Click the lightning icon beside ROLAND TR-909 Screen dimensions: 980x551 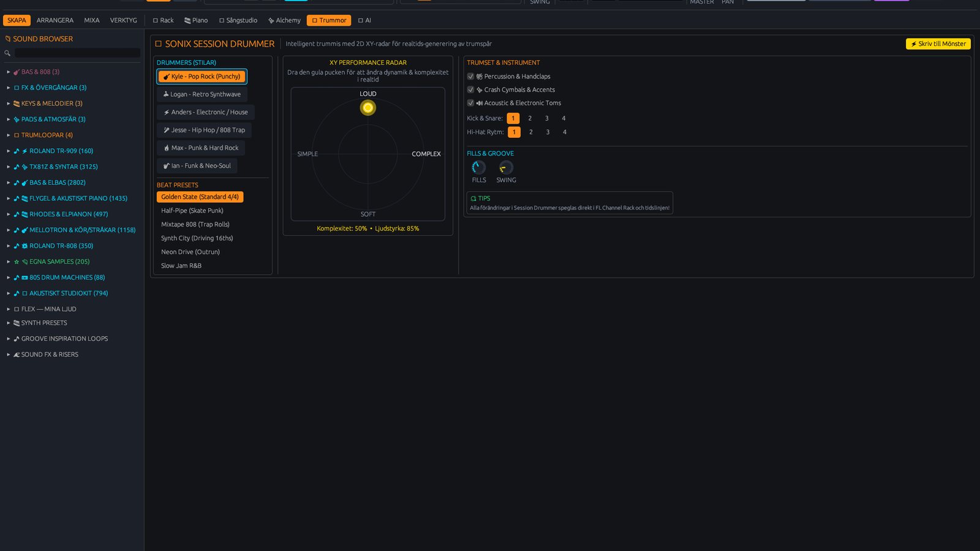click(x=24, y=151)
